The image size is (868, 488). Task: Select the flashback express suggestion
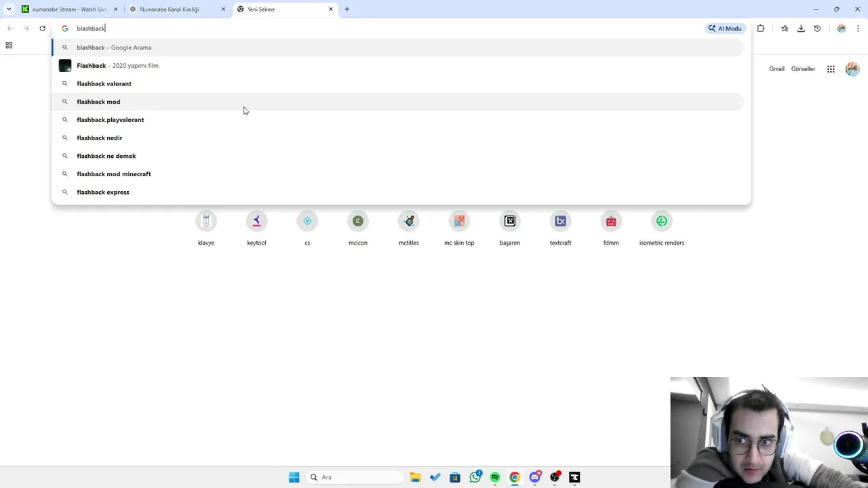tap(398, 192)
